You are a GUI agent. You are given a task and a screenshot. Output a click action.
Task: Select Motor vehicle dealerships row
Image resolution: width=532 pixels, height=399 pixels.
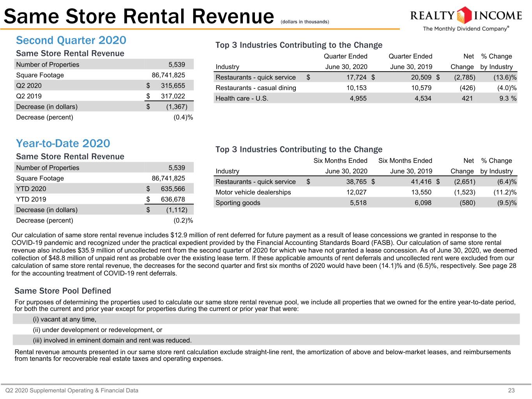[366, 192]
